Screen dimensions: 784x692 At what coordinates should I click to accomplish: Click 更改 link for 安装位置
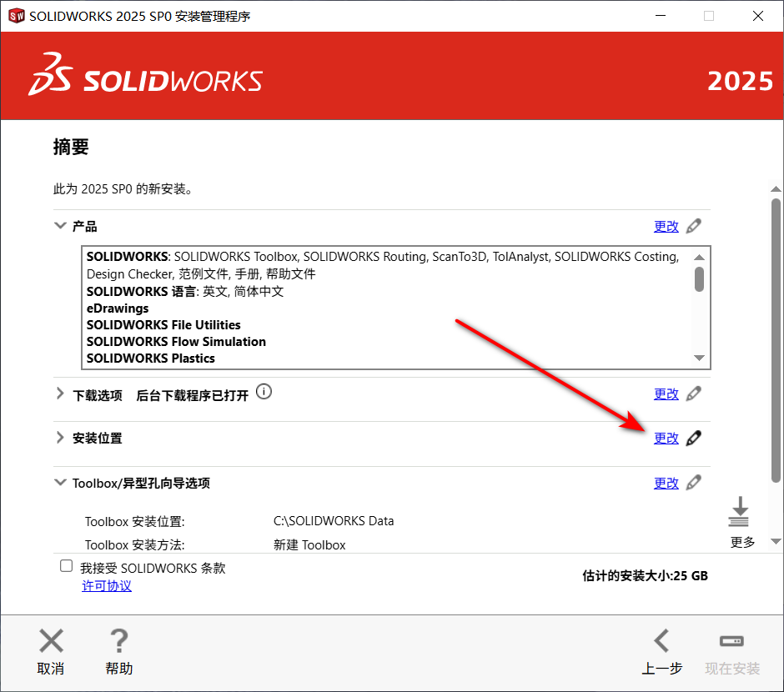[666, 439]
